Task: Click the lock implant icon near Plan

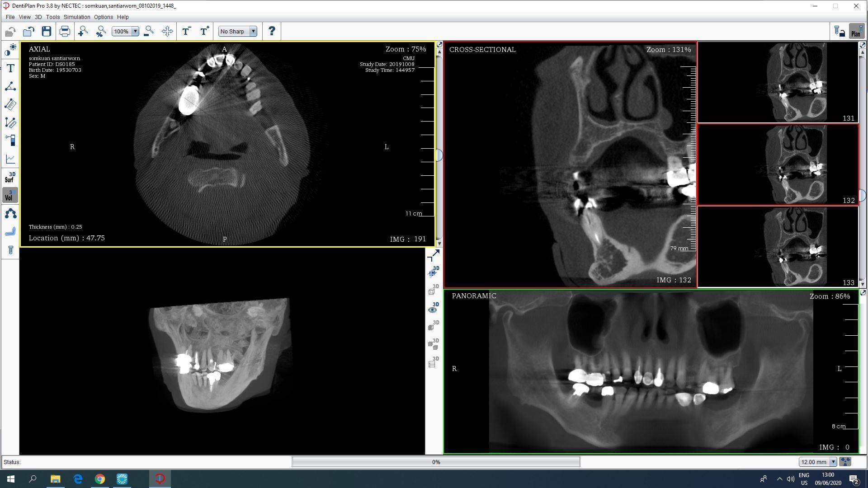Action: tap(840, 31)
